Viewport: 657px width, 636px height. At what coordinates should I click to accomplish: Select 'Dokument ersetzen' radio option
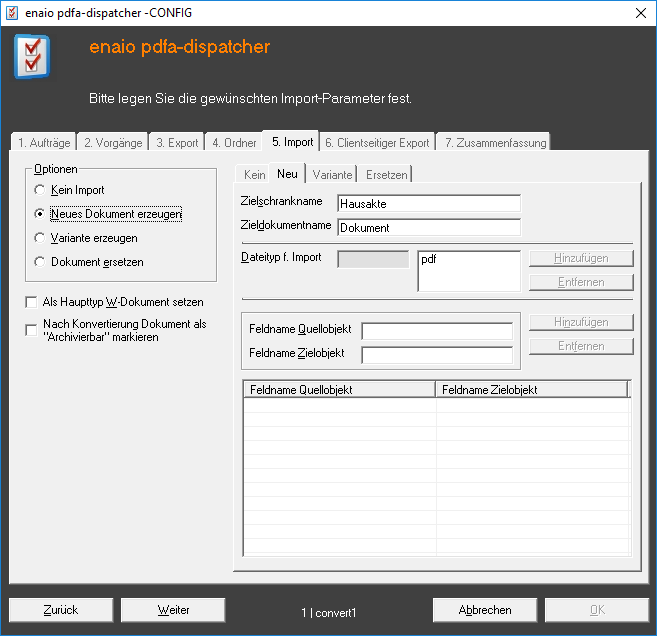(40, 262)
